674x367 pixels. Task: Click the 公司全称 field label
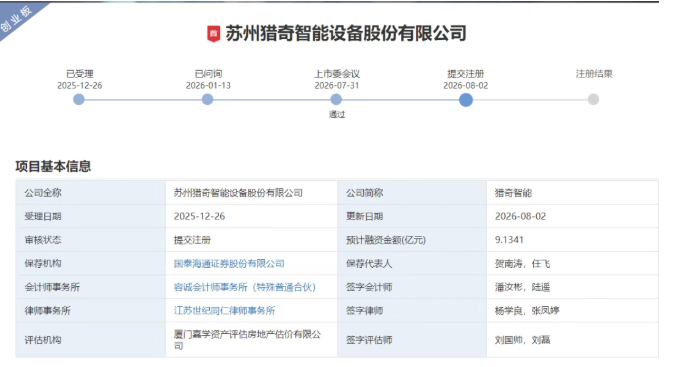(43, 193)
